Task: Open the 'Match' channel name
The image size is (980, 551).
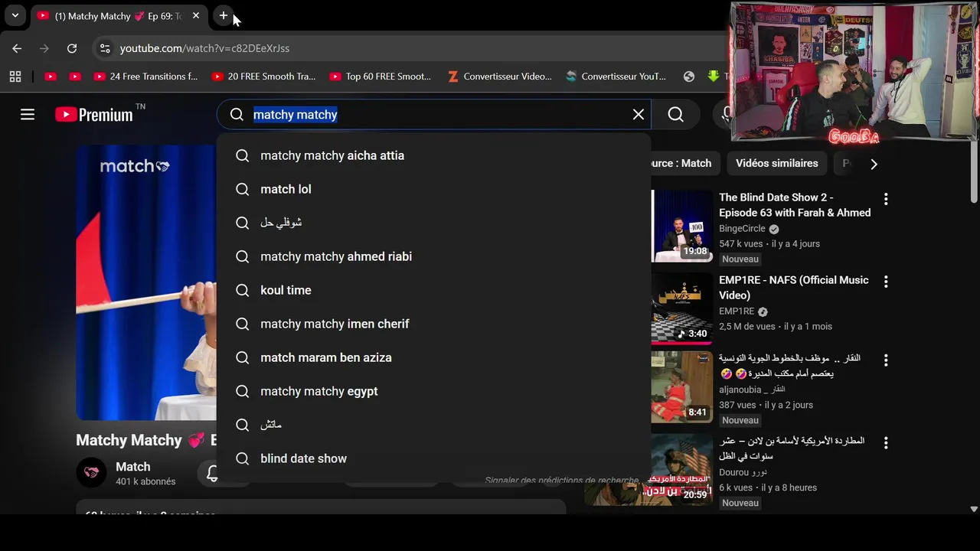Action: pos(132,467)
